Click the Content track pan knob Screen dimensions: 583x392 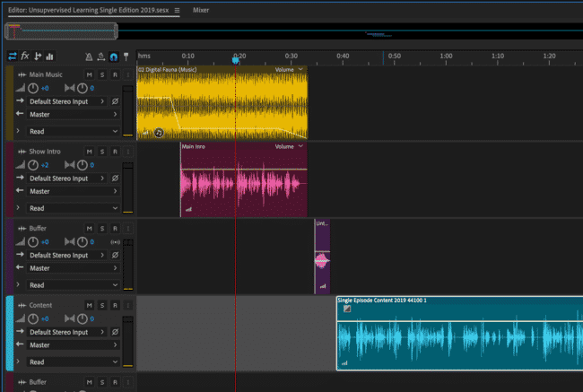click(x=83, y=318)
